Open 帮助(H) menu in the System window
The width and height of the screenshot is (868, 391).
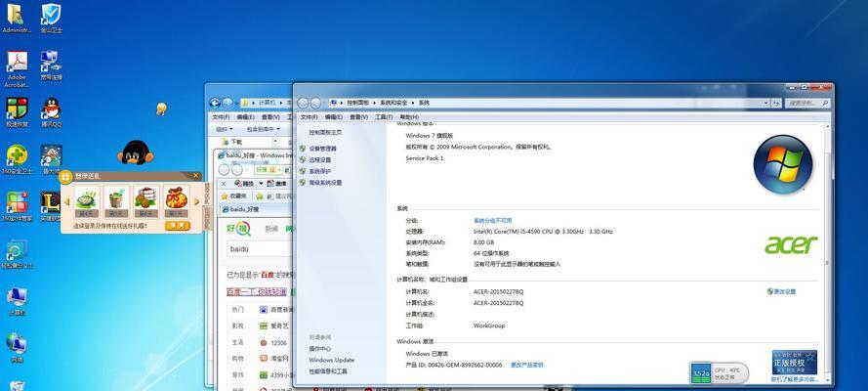point(409,117)
